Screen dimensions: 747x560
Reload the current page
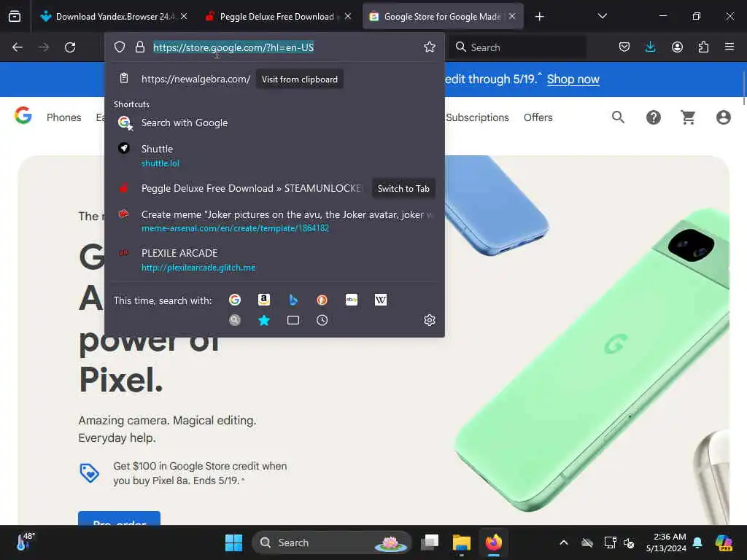pos(70,47)
